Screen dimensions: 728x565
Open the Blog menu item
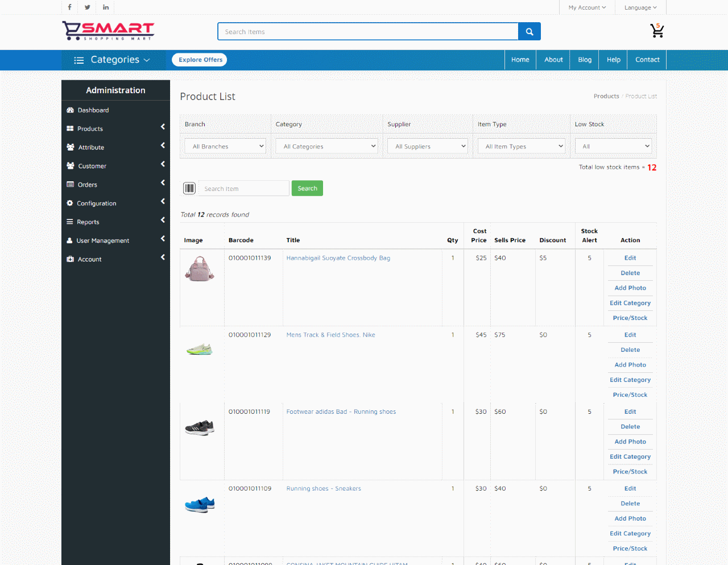[x=584, y=59]
